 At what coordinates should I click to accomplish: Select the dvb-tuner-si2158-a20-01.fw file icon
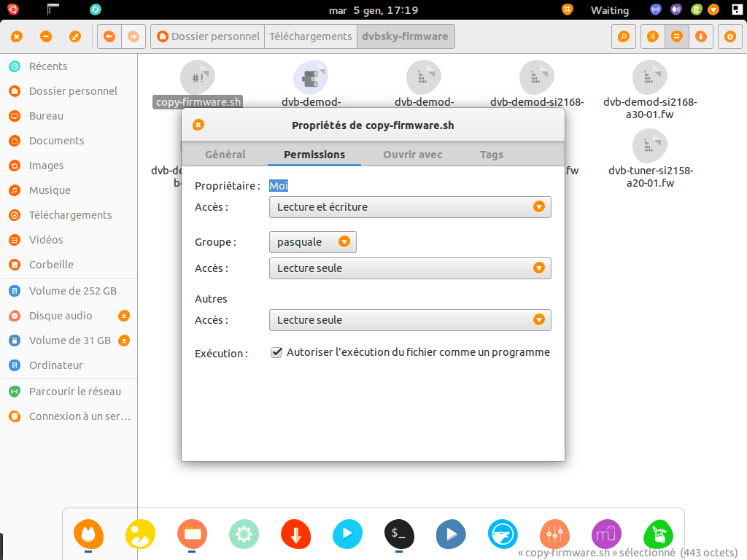point(650,145)
